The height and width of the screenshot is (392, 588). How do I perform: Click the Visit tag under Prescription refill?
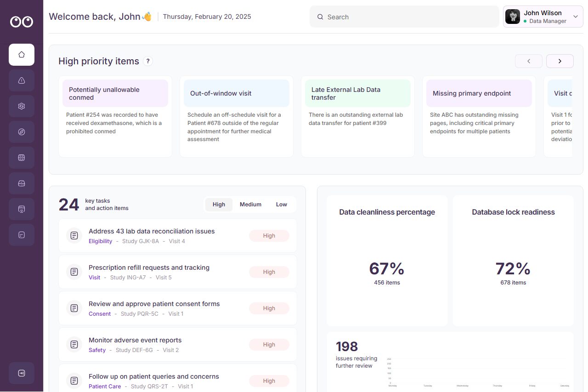point(94,278)
